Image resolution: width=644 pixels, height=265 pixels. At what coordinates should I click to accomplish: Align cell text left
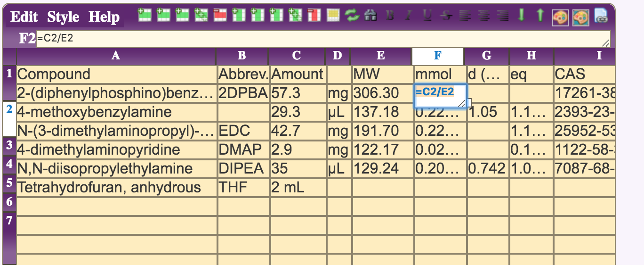(x=465, y=15)
